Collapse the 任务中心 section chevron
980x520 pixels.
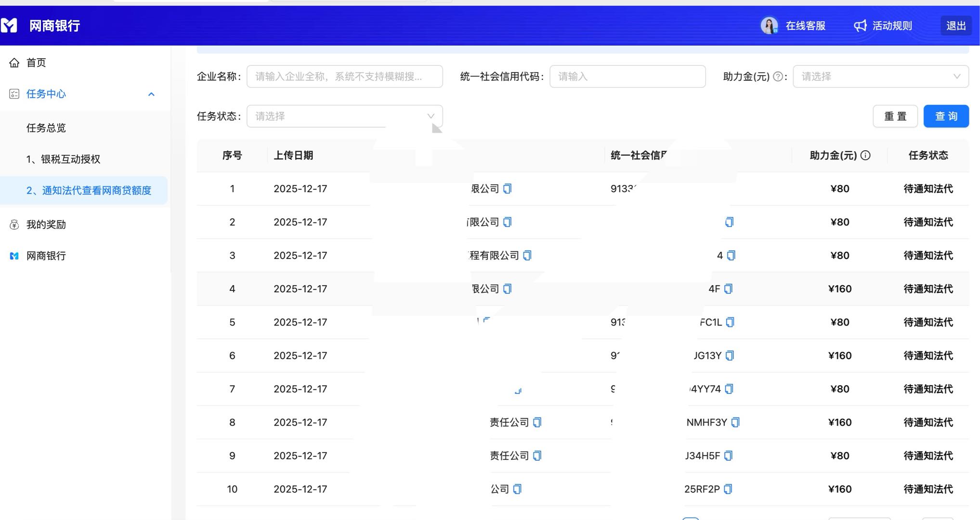152,94
